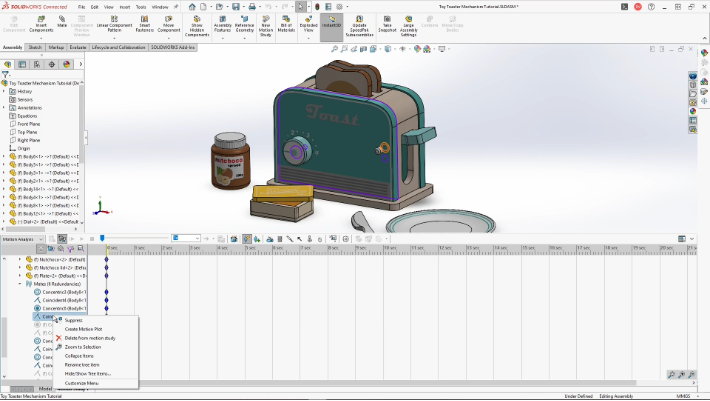The height and width of the screenshot is (401, 710).
Task: Choose Suppress in context menu
Action: point(73,320)
